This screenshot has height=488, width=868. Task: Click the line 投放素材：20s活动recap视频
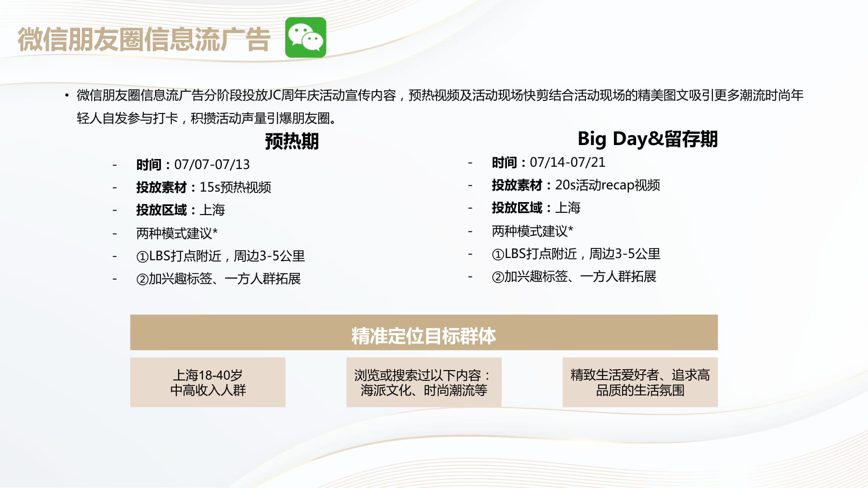576,185
